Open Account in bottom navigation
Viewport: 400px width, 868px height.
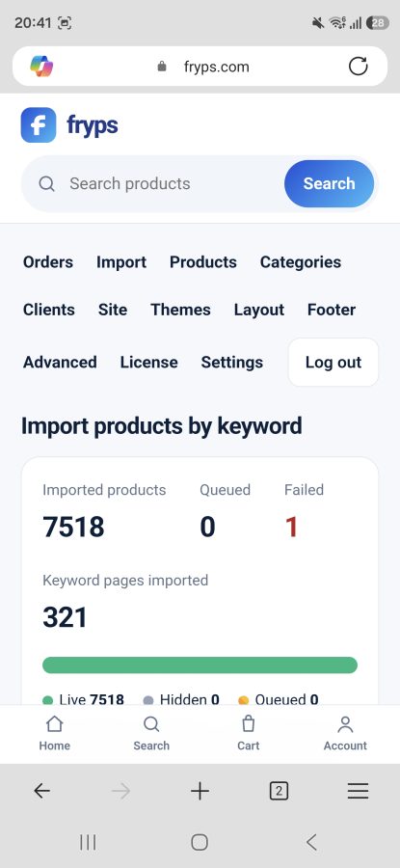(345, 734)
